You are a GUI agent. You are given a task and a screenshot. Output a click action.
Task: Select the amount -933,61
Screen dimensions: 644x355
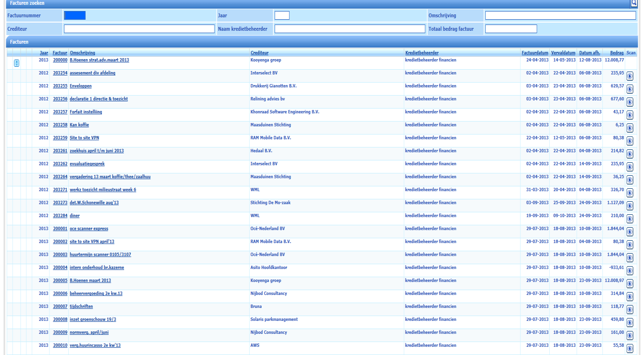(x=616, y=268)
